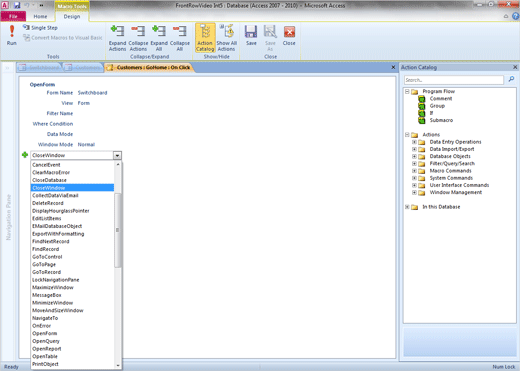Click the search magnifier icon in Action Catalog
Screen dimensions: 520x371
[x=511, y=79]
